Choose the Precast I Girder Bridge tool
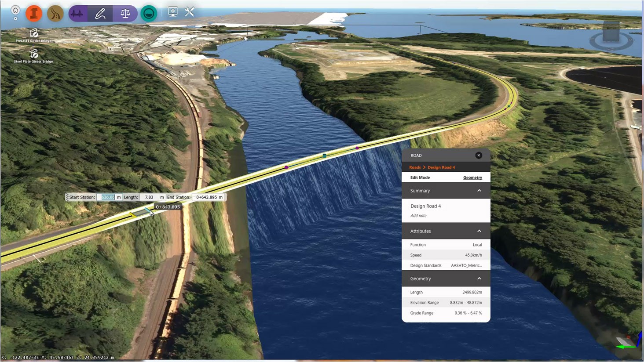Viewport: 644px width, 362px height. (x=33, y=35)
